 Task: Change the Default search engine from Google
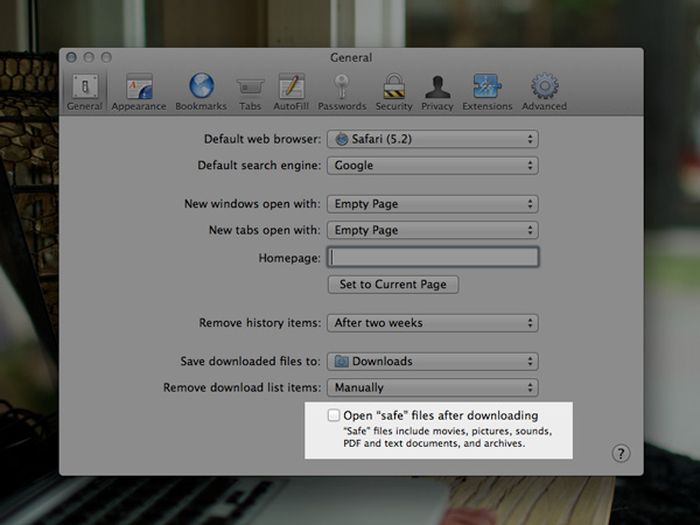[433, 165]
